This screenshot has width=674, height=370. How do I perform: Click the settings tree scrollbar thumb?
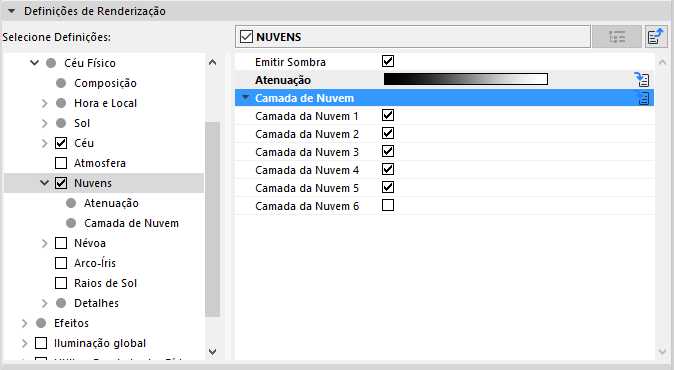[212, 220]
